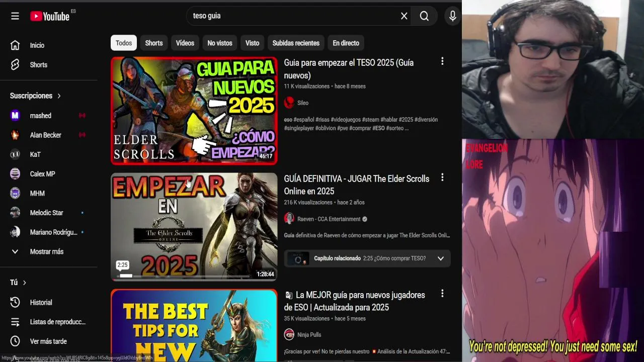Viewport: 644px width, 362px height.
Task: Open Raeven - CCA Entertainment channel
Action: point(329,219)
